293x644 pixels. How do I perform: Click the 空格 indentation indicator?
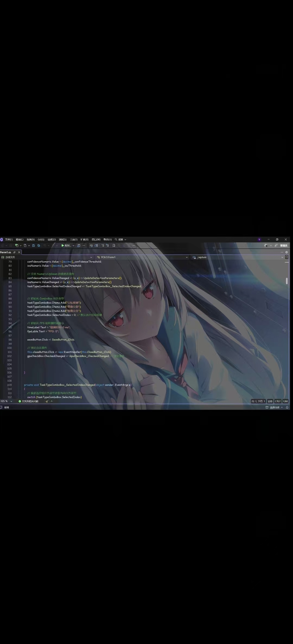tap(270, 401)
